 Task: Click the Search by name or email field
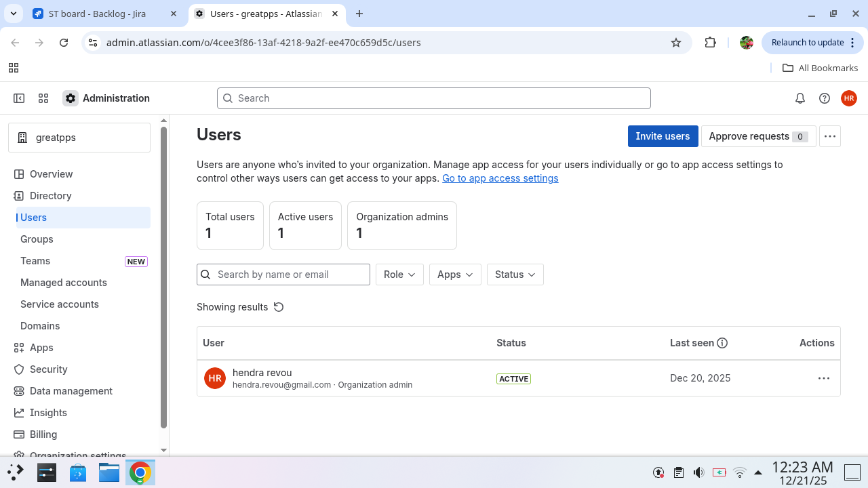click(283, 274)
